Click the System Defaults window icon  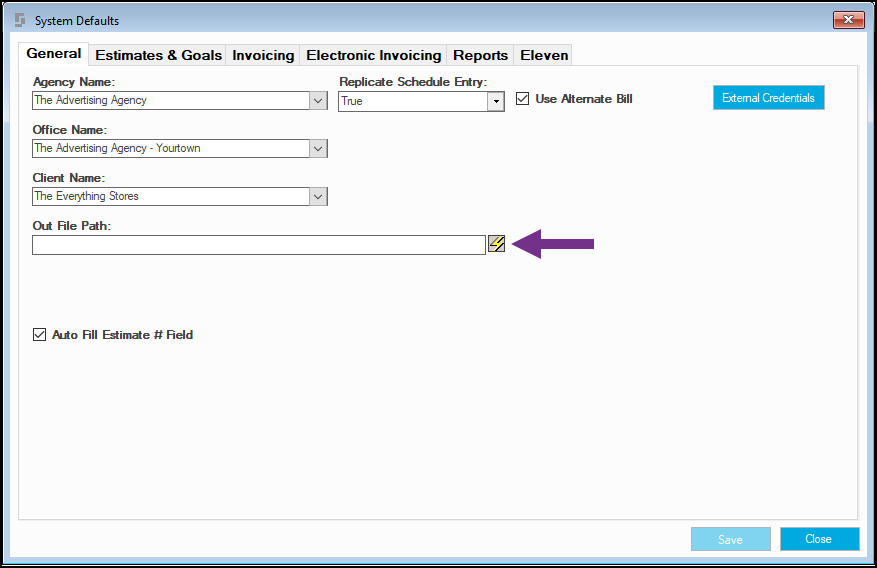(x=20, y=21)
